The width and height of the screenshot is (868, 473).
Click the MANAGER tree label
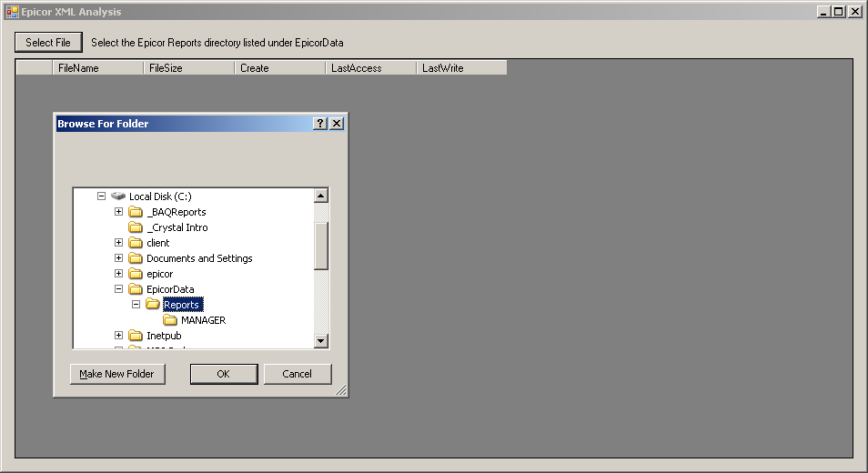click(203, 320)
